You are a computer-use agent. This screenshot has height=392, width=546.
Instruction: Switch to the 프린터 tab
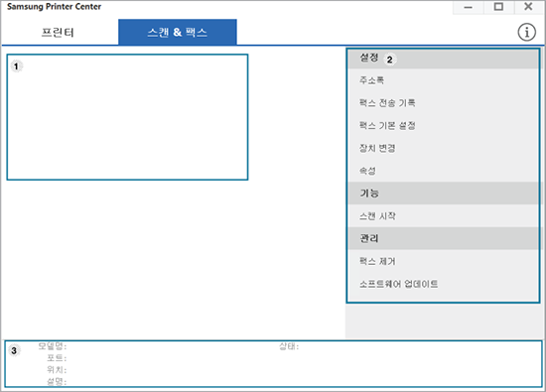[x=58, y=33]
